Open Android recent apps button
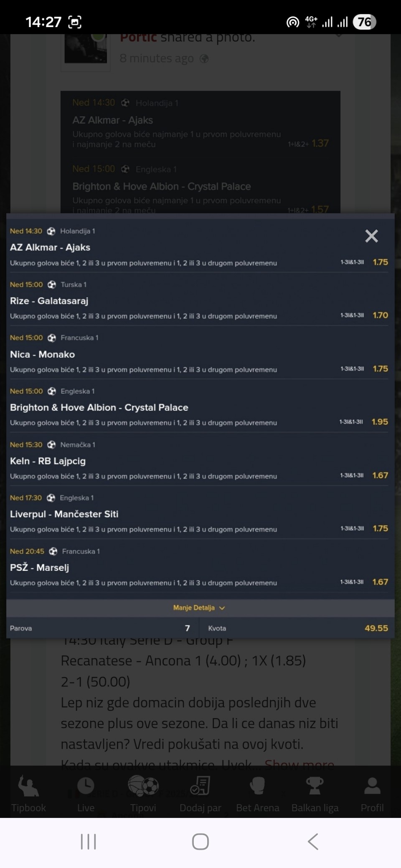 click(x=88, y=842)
